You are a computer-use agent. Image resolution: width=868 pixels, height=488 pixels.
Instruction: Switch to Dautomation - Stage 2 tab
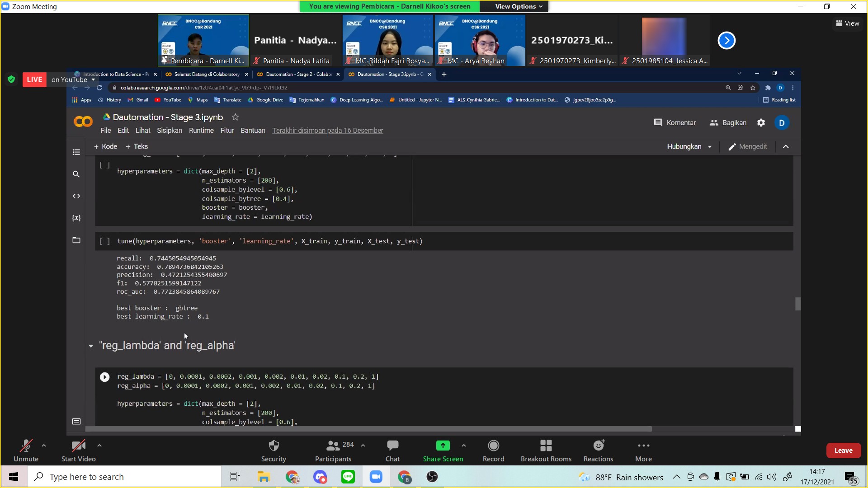pyautogui.click(x=298, y=74)
